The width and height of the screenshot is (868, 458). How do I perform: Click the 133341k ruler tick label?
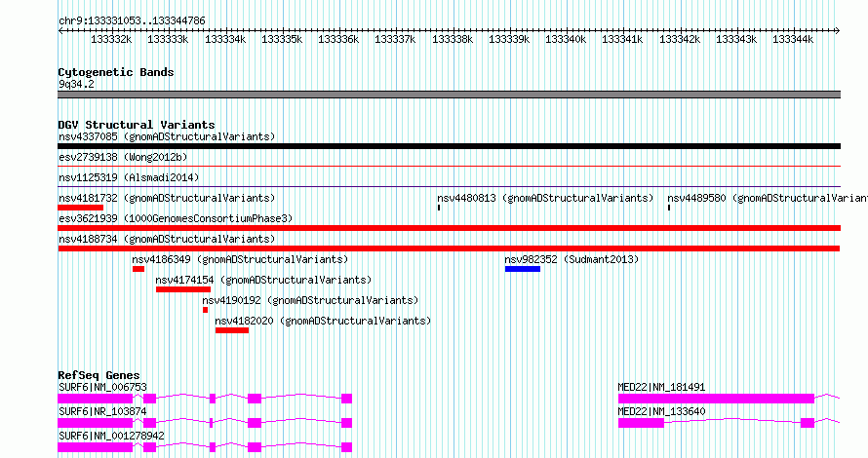[x=622, y=39]
